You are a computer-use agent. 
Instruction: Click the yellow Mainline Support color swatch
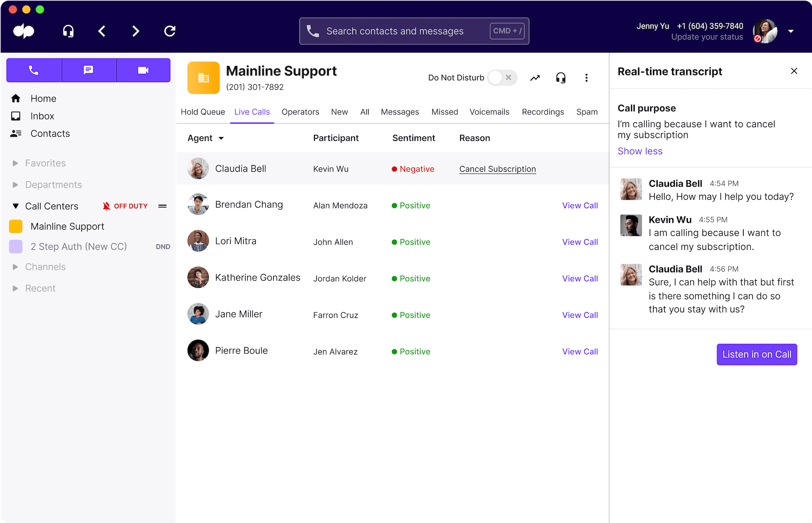tap(15, 226)
